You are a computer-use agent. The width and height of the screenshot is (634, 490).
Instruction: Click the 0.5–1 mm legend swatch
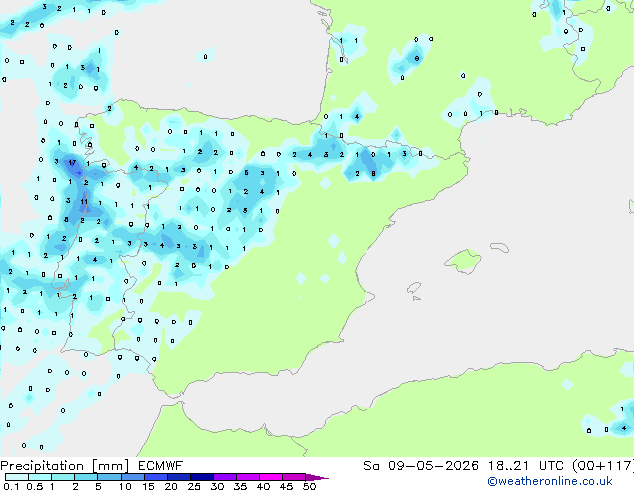40,477
